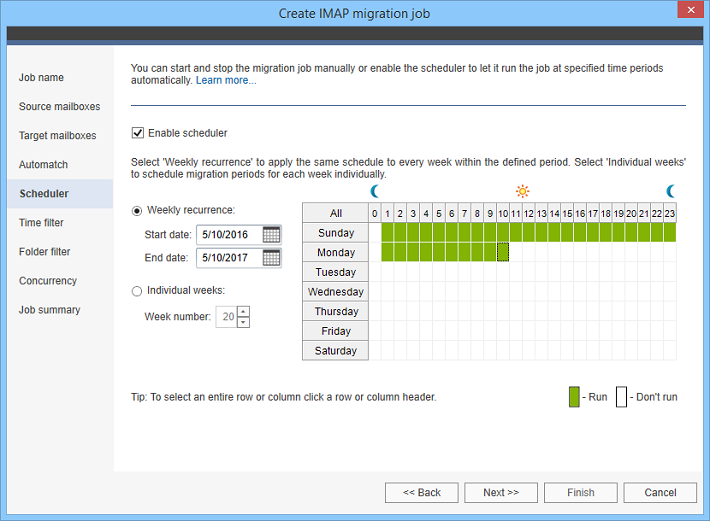Screen dimensions: 710x521
Task: Toggle Sunday hour 23 green cell
Action: (670, 233)
